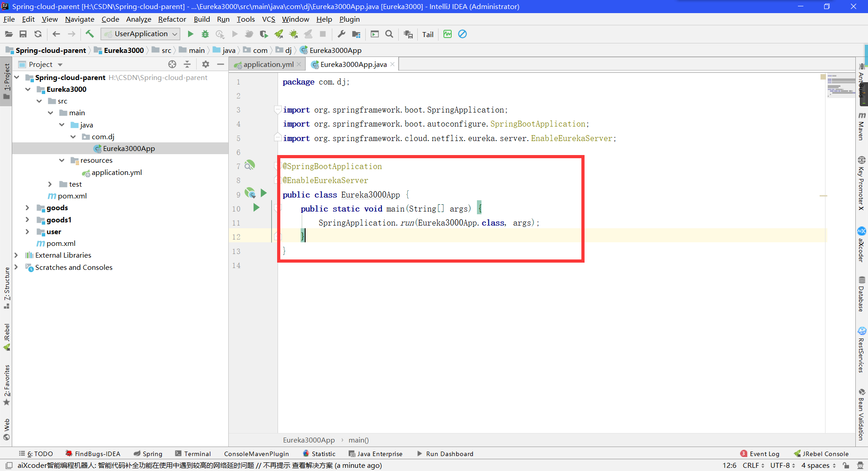Open JRebel Console tool window
868x471 pixels.
pyautogui.click(x=821, y=453)
